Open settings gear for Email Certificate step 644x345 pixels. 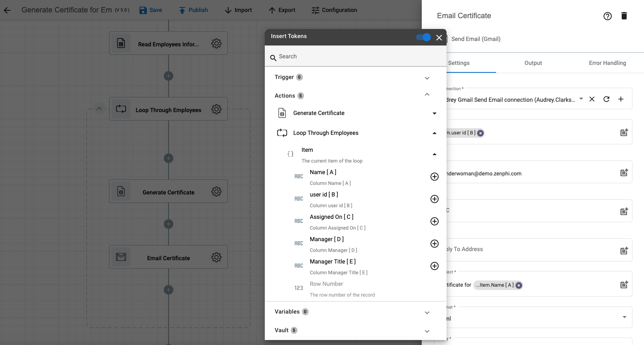216,257
